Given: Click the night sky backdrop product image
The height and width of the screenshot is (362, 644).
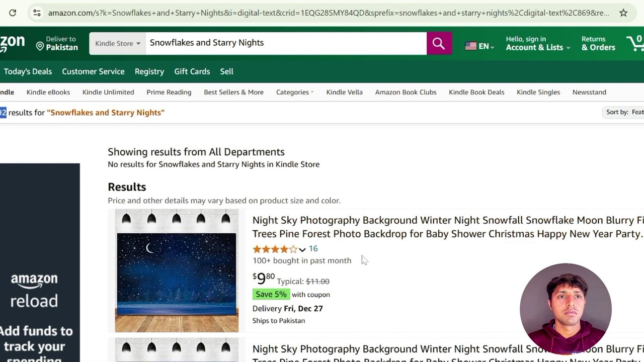Looking at the screenshot, I should [x=177, y=271].
